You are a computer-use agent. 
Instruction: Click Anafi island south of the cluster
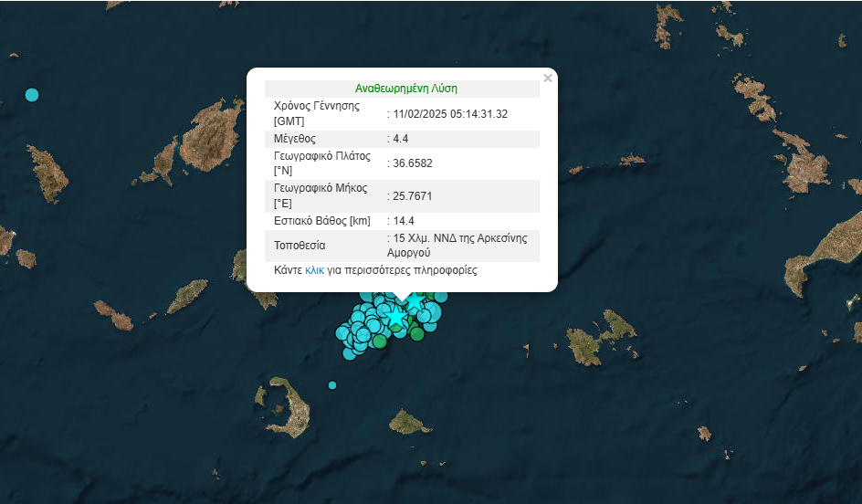tap(409, 422)
